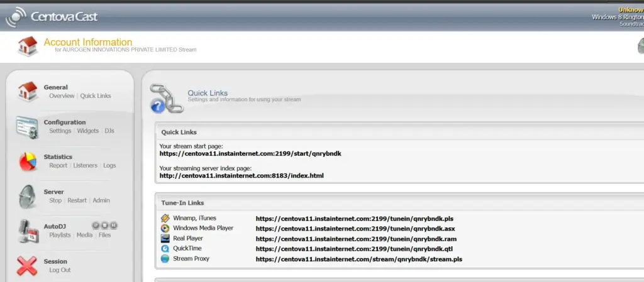Open the server Admin page

pyautogui.click(x=101, y=200)
